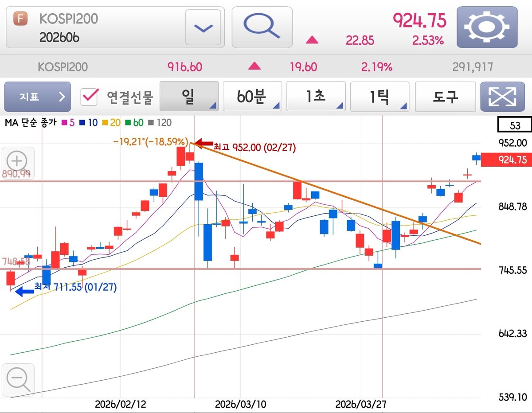
Task: Click the 291,917 volume figure
Action: (473, 67)
